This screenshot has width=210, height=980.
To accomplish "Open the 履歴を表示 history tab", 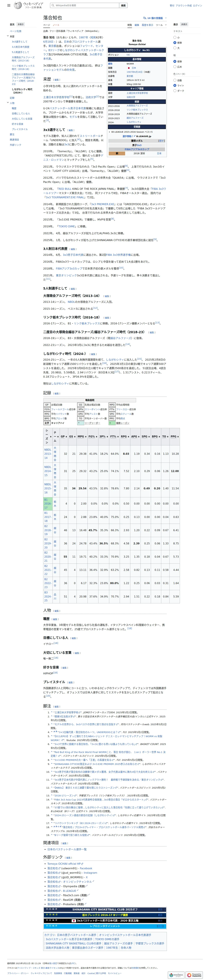I will (x=148, y=25).
